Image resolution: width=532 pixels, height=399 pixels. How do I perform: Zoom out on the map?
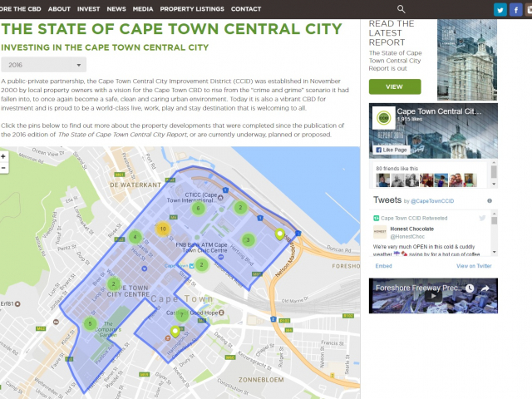click(3, 168)
